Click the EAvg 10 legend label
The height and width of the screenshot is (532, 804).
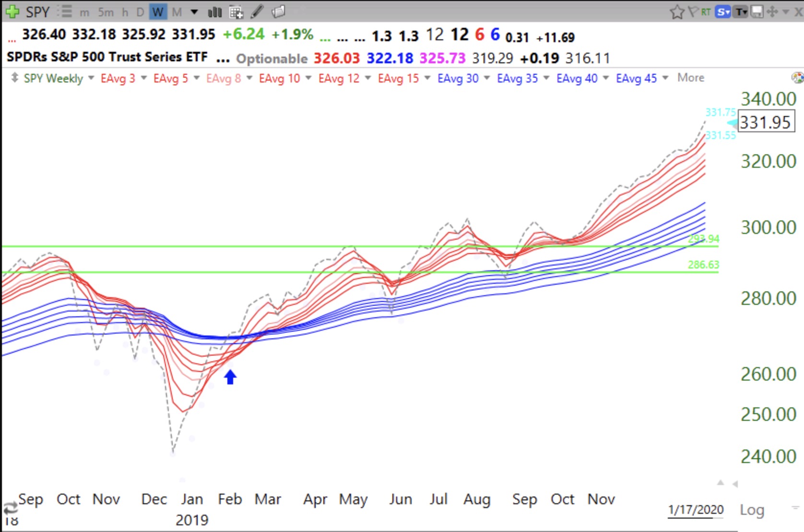click(279, 78)
